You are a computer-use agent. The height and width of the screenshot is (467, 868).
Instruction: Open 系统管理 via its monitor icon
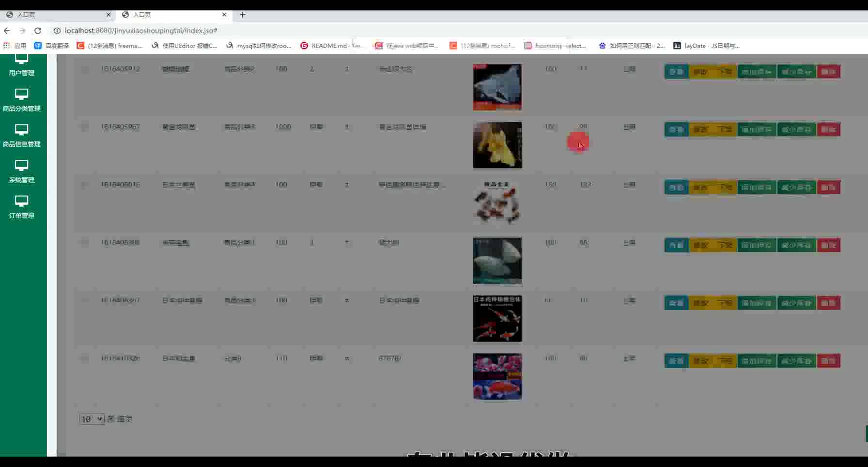pyautogui.click(x=21, y=166)
